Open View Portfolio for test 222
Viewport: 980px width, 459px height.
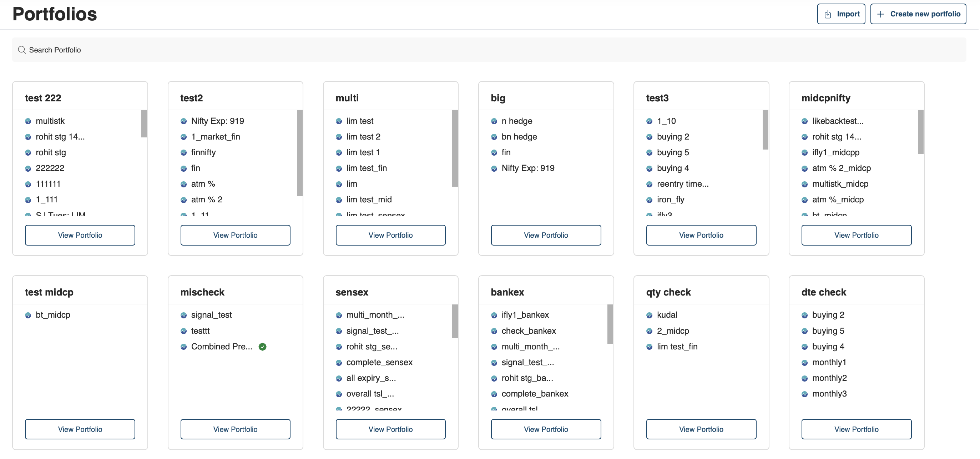point(80,235)
